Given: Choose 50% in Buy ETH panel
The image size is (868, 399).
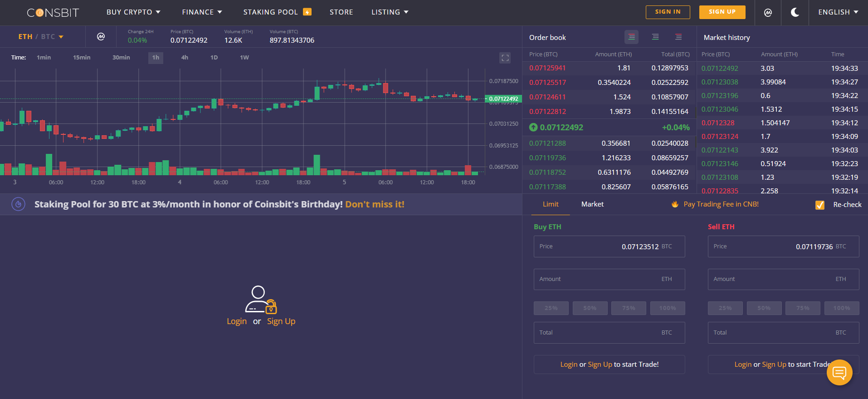Looking at the screenshot, I should pyautogui.click(x=590, y=308).
